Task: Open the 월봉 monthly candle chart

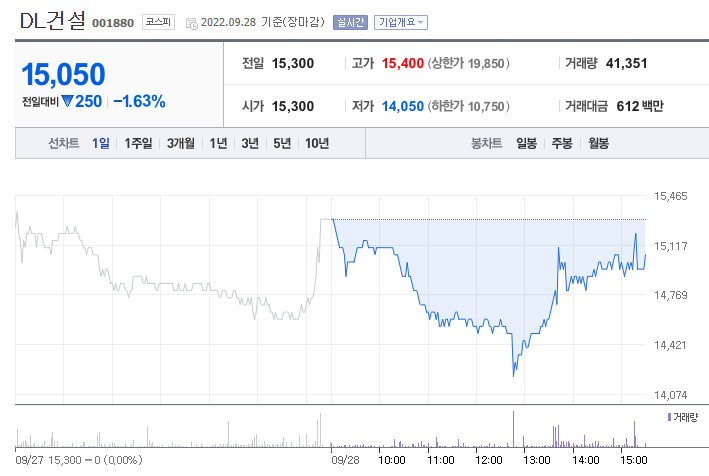Action: pos(598,143)
